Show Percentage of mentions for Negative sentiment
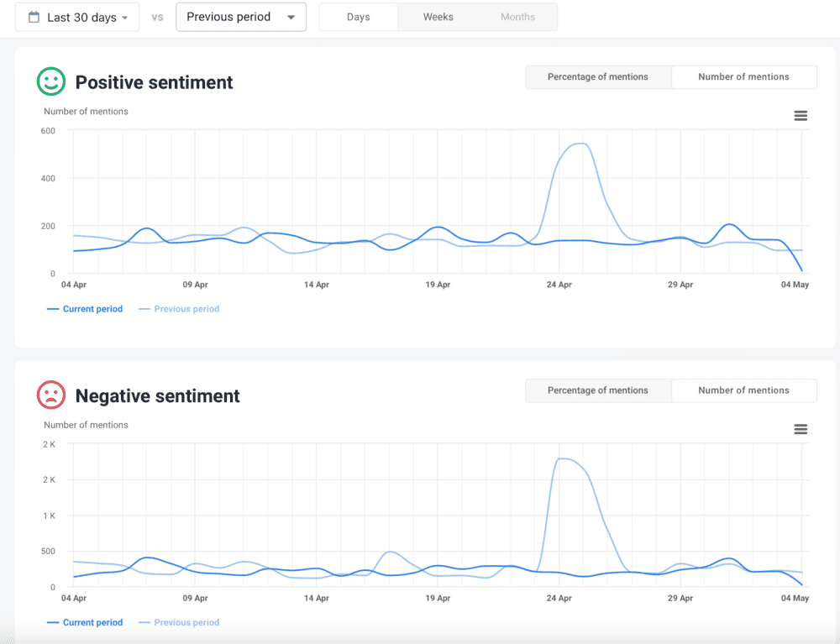The height and width of the screenshot is (644, 840). click(598, 390)
